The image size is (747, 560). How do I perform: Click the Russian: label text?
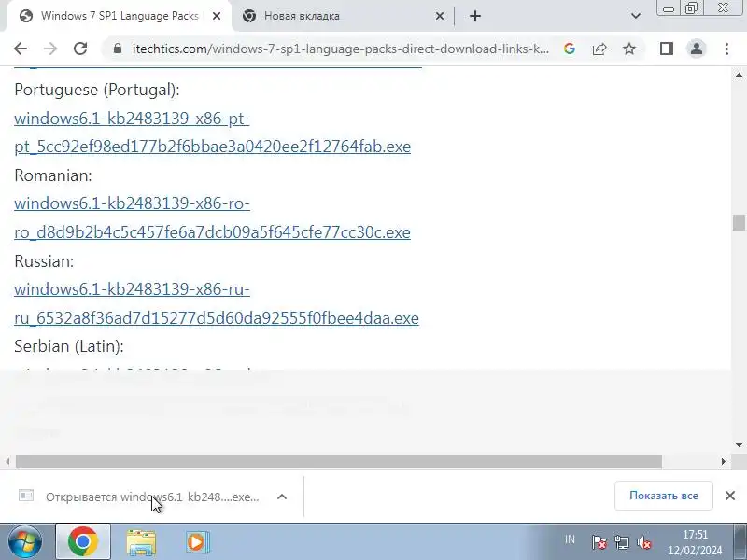click(44, 261)
